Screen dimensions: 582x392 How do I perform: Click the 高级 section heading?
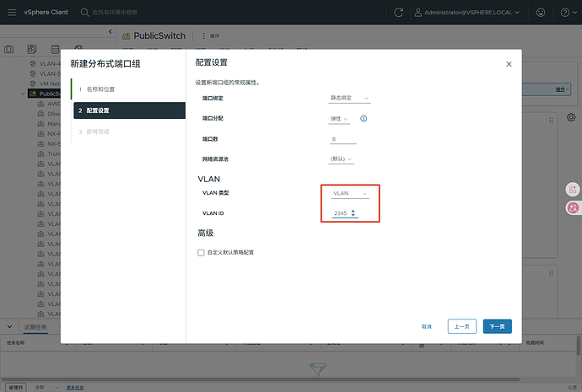point(205,233)
